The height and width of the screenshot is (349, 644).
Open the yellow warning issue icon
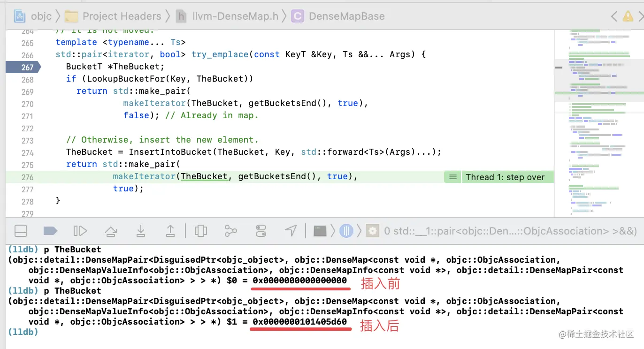628,16
